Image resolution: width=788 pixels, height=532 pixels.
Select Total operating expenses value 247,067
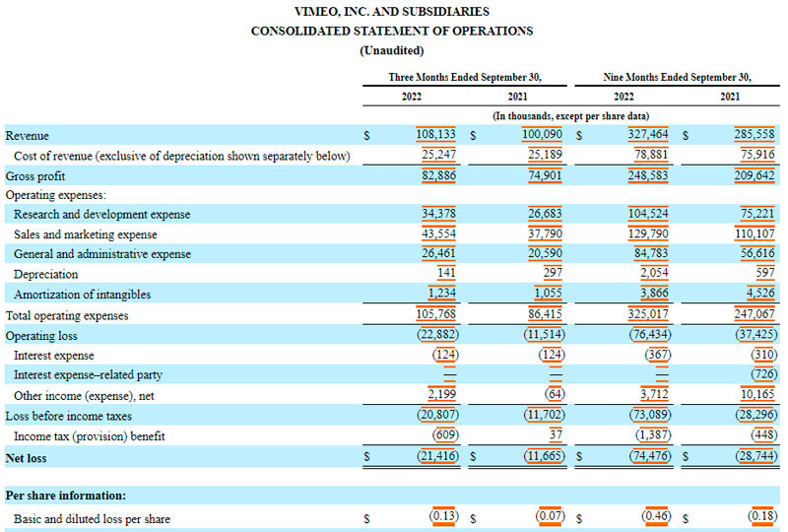pos(755,313)
